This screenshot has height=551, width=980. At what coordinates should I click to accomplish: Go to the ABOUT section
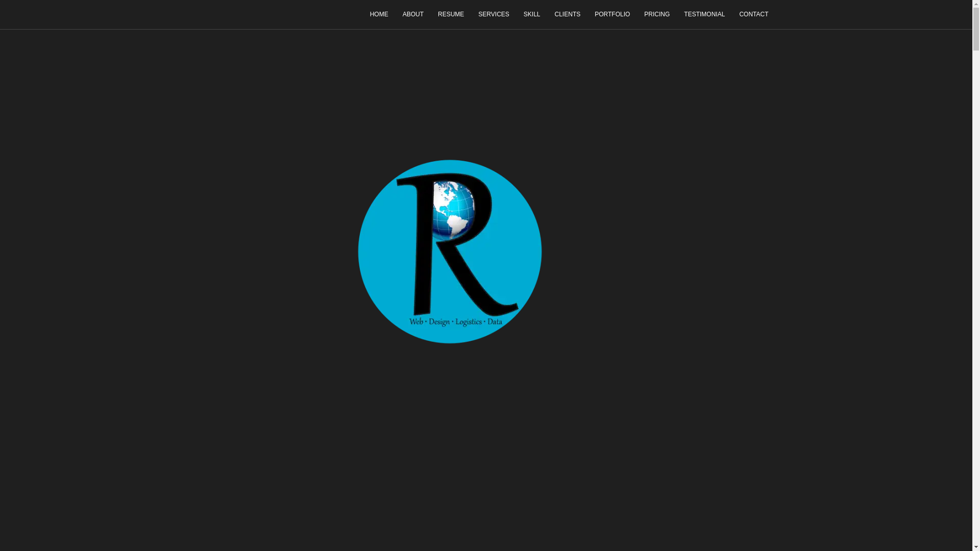coord(413,14)
